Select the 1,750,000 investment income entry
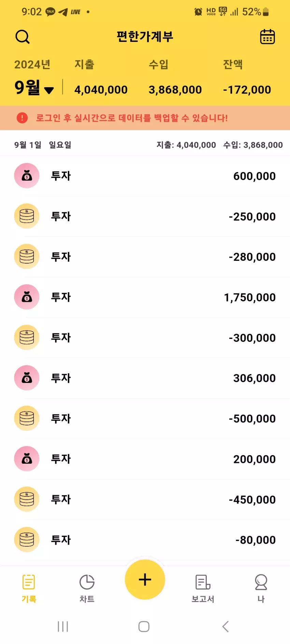Image resolution: width=290 pixels, height=644 pixels. pyautogui.click(x=145, y=297)
